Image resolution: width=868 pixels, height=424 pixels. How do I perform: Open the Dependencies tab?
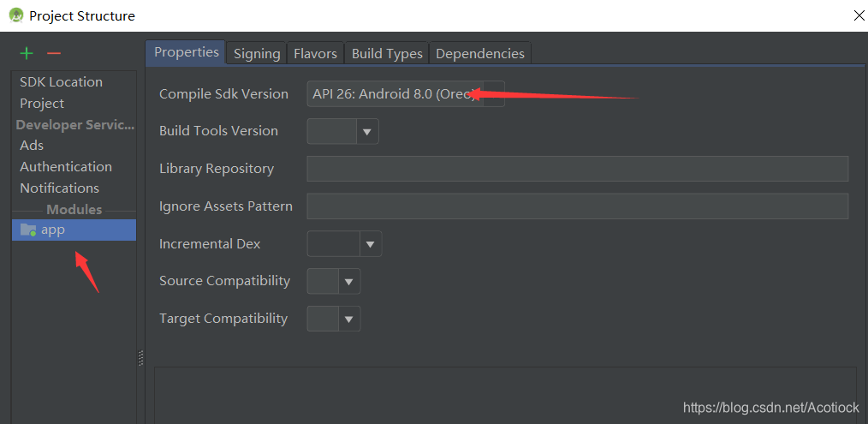click(x=480, y=54)
